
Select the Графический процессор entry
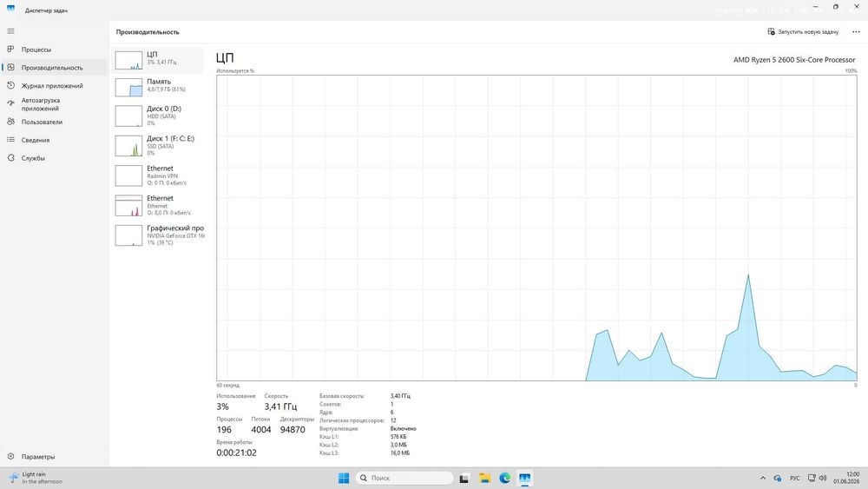coord(158,235)
